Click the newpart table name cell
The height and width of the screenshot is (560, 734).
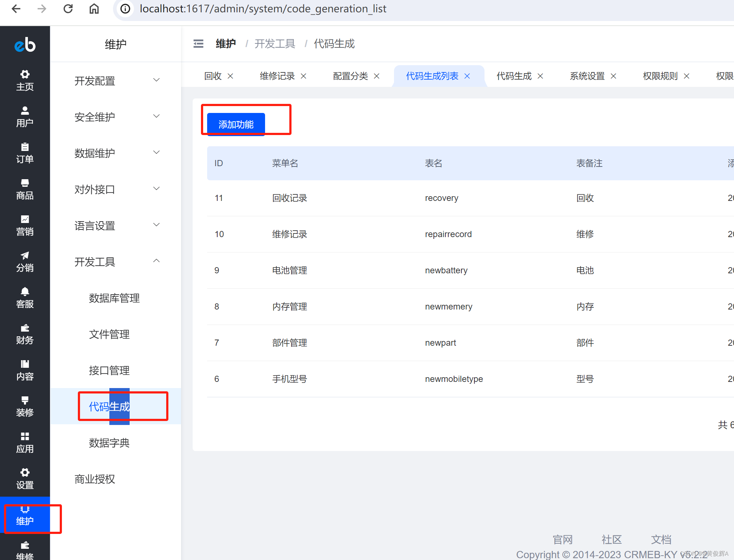point(440,343)
